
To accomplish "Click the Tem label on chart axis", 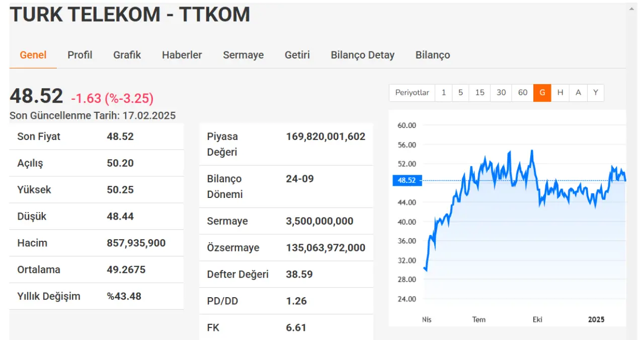I will (479, 319).
